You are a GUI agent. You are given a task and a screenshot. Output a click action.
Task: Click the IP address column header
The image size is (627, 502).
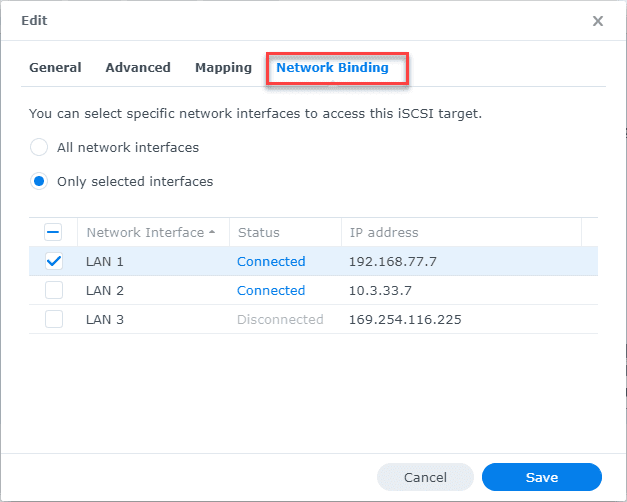pos(384,232)
